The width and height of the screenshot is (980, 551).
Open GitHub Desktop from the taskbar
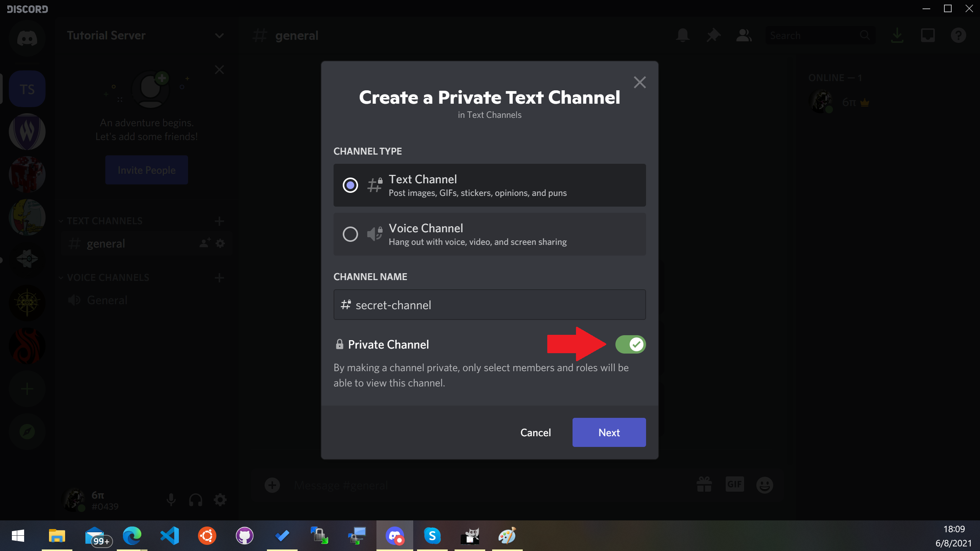244,536
